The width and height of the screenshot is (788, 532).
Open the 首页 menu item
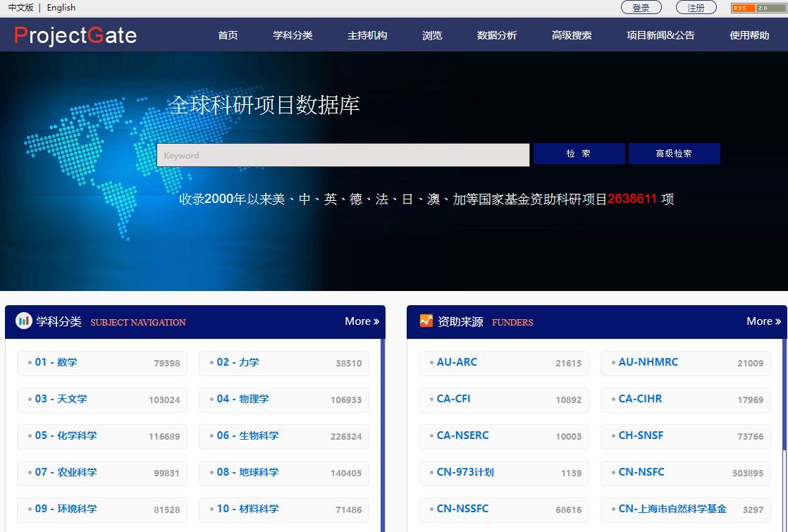[228, 35]
